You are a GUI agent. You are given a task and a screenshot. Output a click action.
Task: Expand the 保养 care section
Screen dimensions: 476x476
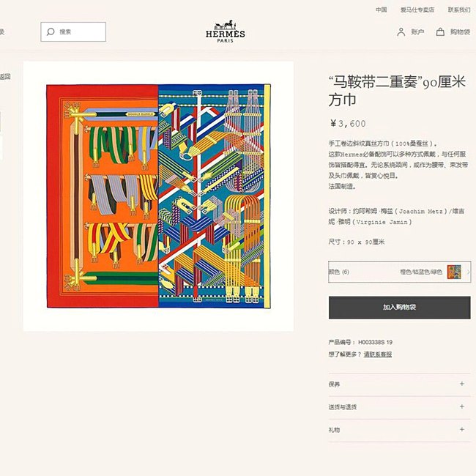[400, 384]
